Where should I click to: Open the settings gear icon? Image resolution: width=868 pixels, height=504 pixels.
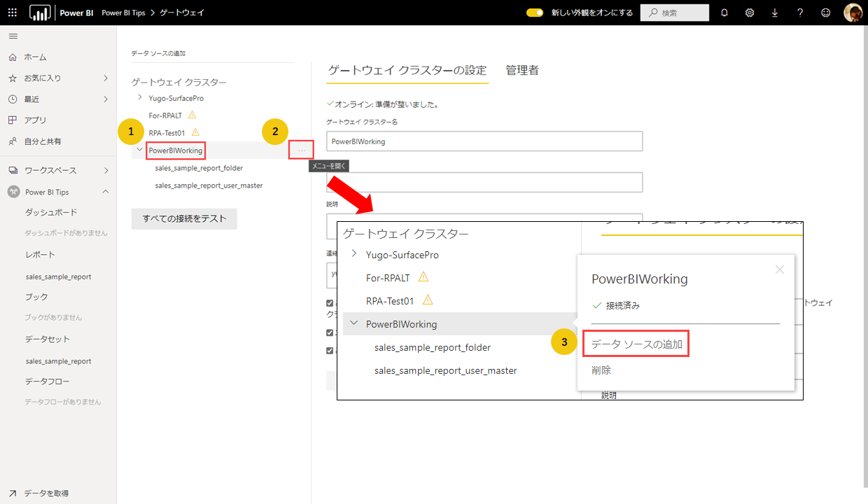(750, 13)
